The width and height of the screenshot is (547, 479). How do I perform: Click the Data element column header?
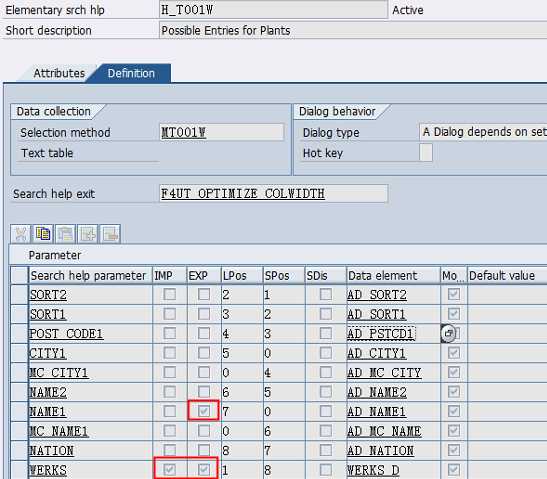[393, 276]
